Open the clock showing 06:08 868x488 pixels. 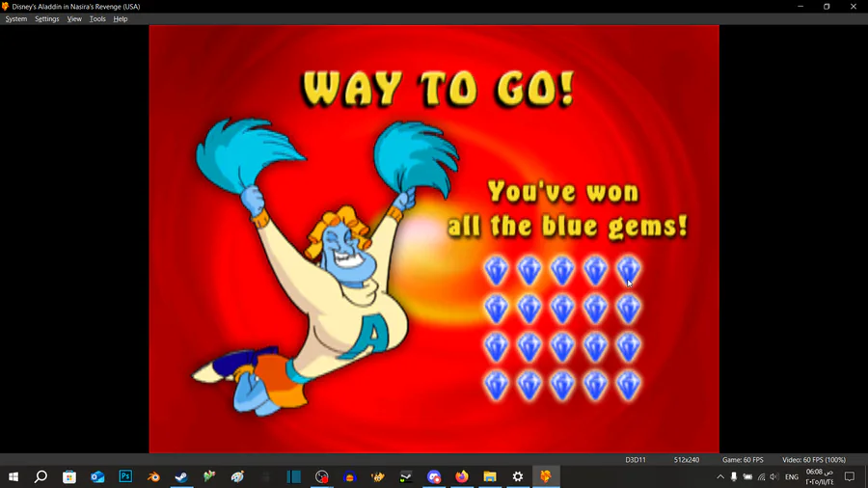coord(819,476)
